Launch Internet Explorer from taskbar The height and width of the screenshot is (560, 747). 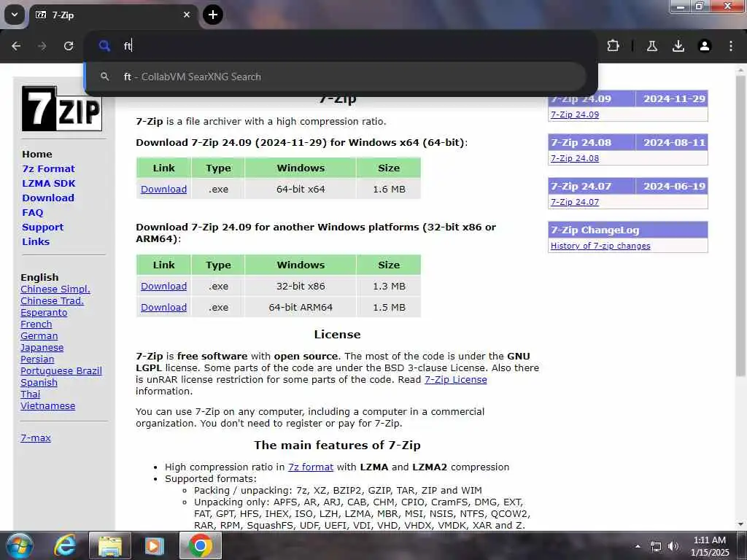point(65,545)
